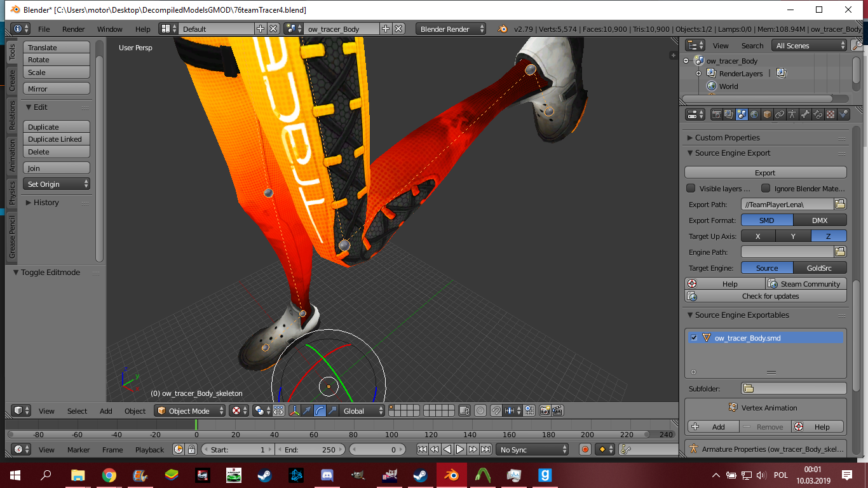Viewport: 868px width, 488px height.
Task: Toggle the 3D manipulator widget on or off
Action: 294,411
